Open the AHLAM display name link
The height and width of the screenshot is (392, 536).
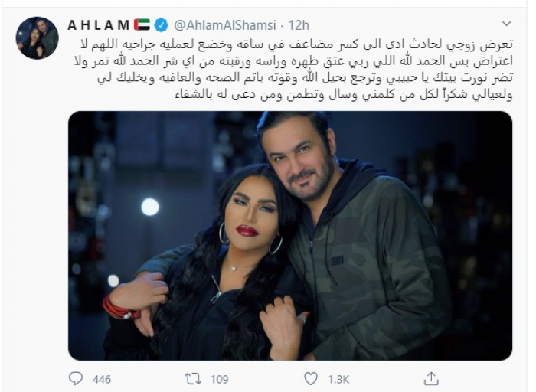click(99, 25)
